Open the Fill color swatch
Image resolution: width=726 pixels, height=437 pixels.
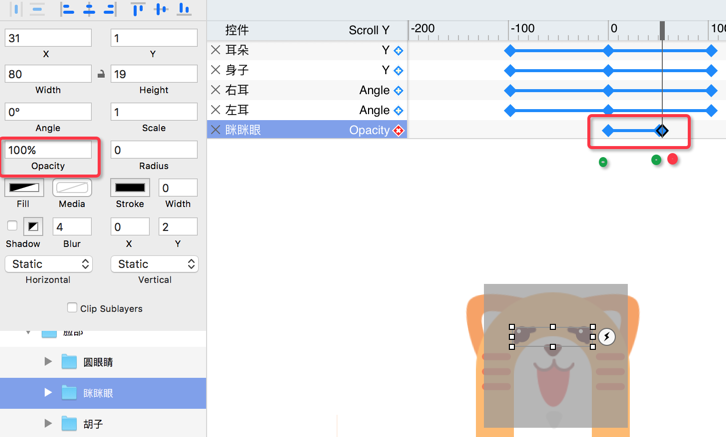(24, 187)
